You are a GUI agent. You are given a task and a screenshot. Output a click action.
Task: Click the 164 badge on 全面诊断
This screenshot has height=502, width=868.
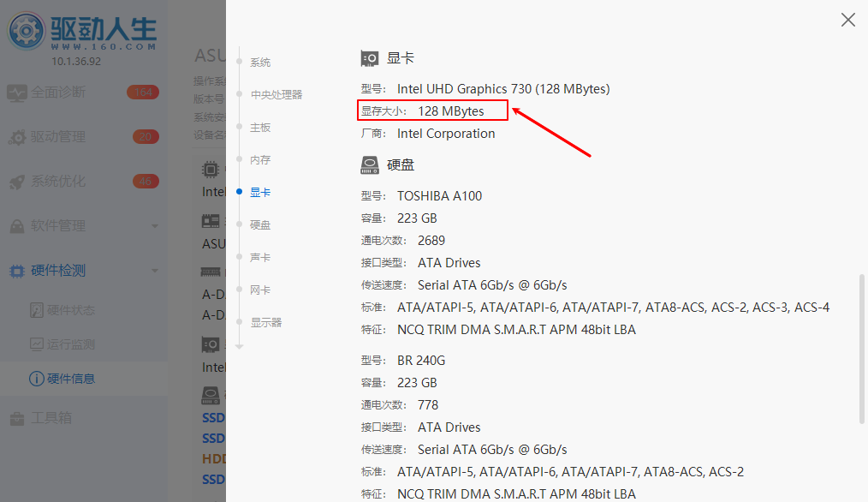143,92
